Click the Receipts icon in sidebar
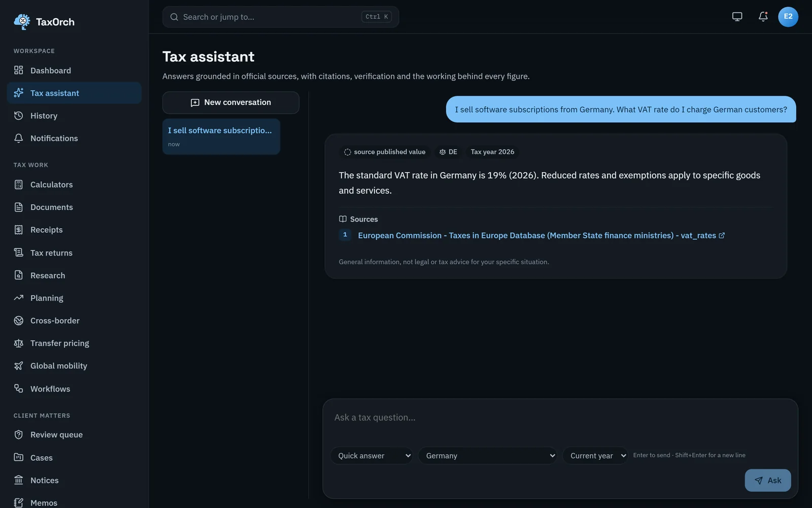Image resolution: width=812 pixels, height=508 pixels. 19,230
